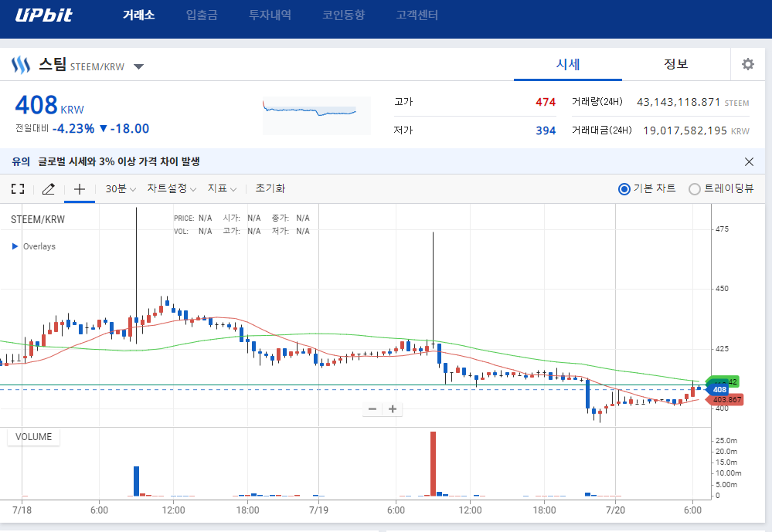
Task: Switch to 트레이딩뷰 chart option
Action: tap(695, 189)
